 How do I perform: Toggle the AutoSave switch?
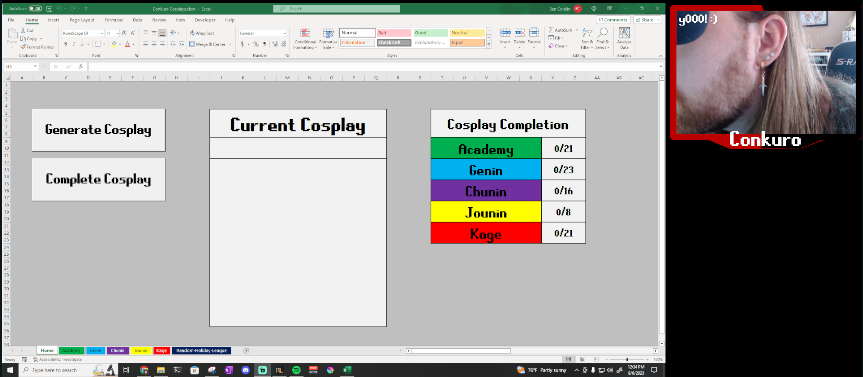click(x=35, y=9)
